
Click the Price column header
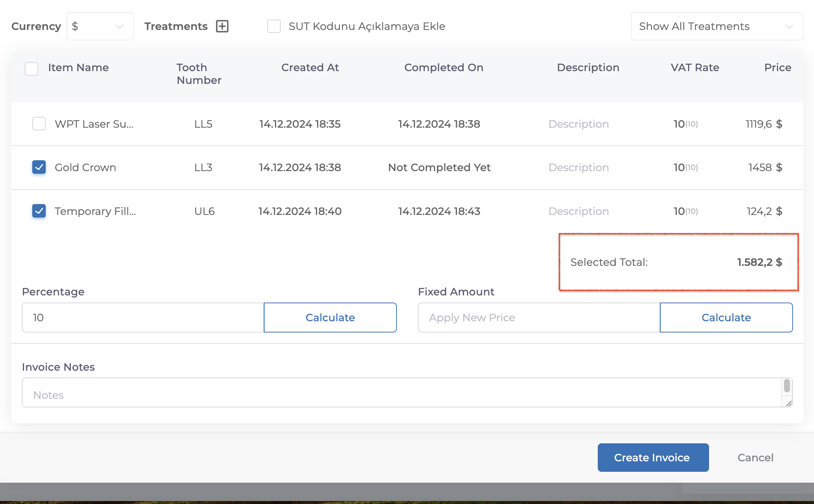[x=778, y=67]
